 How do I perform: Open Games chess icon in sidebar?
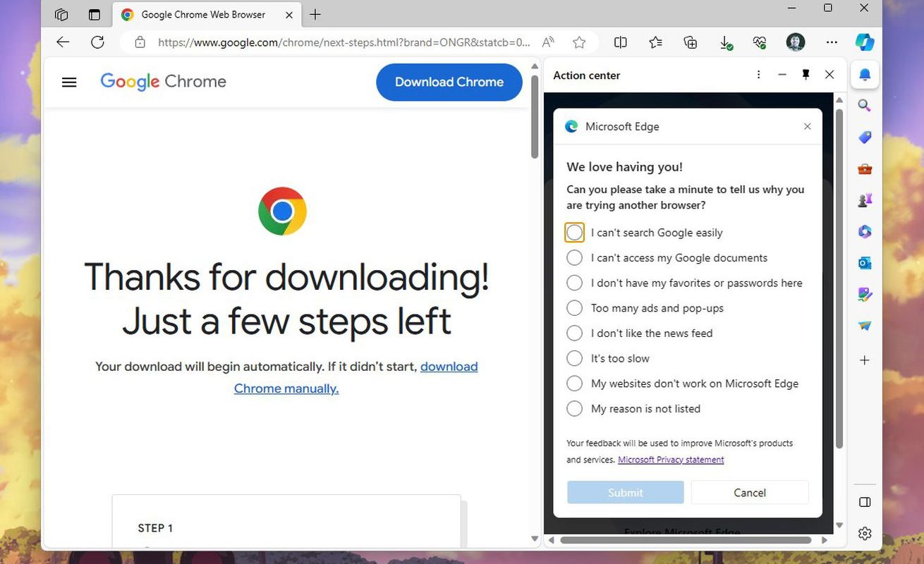click(865, 200)
